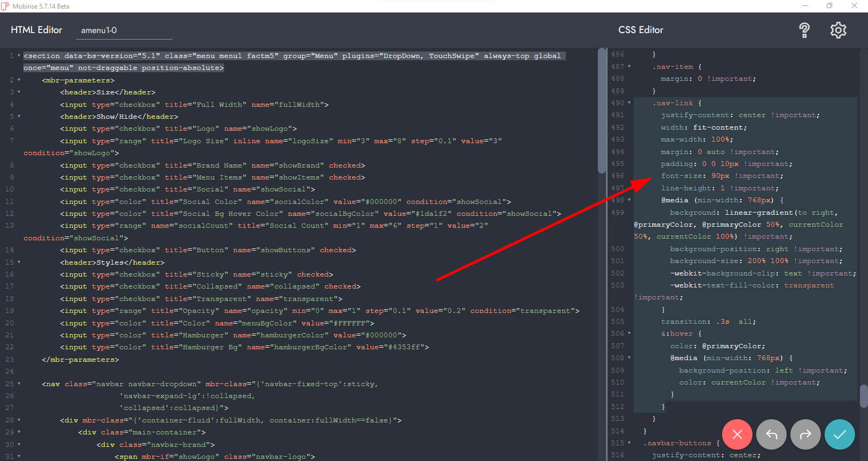Collapse the nav element at HTML line 25
Image resolution: width=868 pixels, height=461 pixels.
click(19, 384)
